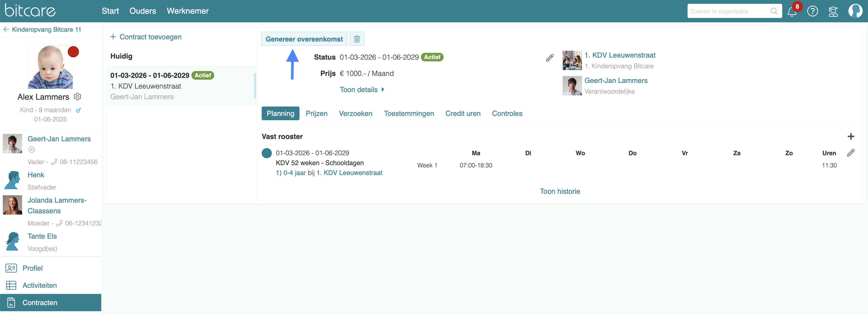The width and height of the screenshot is (868, 315).
Task: Add a fixed schedule with the plus icon
Action: point(850,136)
